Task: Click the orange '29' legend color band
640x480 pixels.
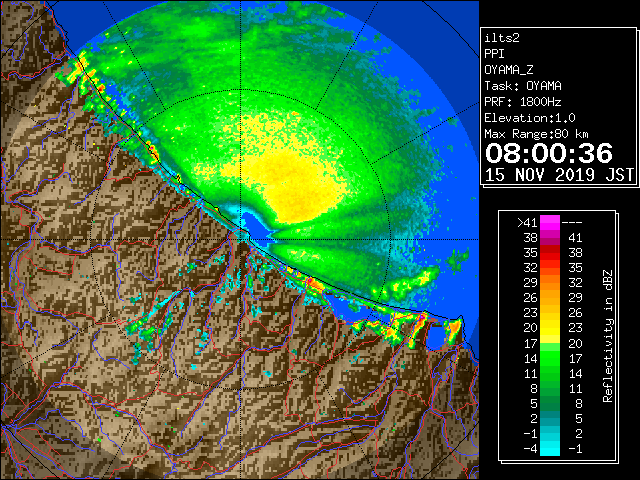Action: pos(550,282)
